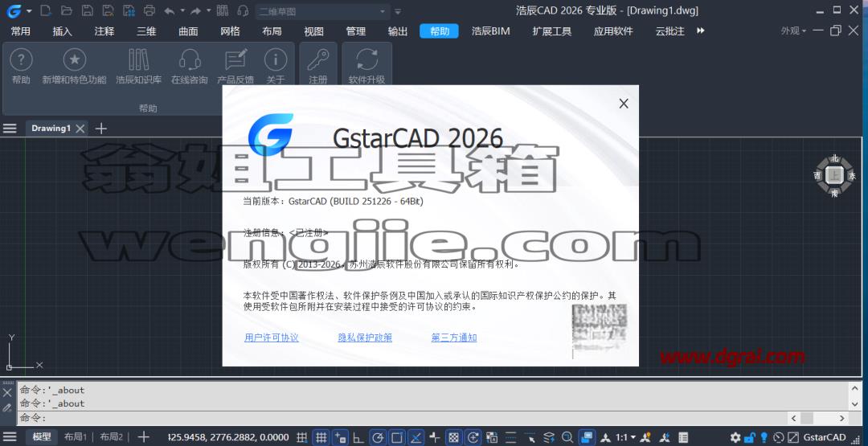The width and height of the screenshot is (868, 446).
Task: Toggle object snap tracking icon
Action: point(416,437)
